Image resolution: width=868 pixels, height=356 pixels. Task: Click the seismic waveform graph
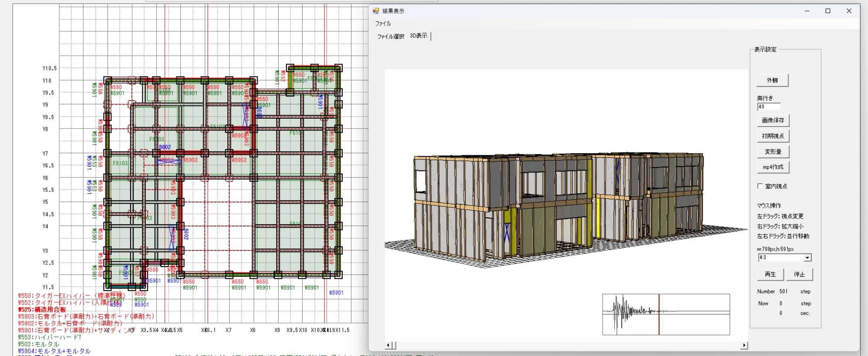[666, 314]
